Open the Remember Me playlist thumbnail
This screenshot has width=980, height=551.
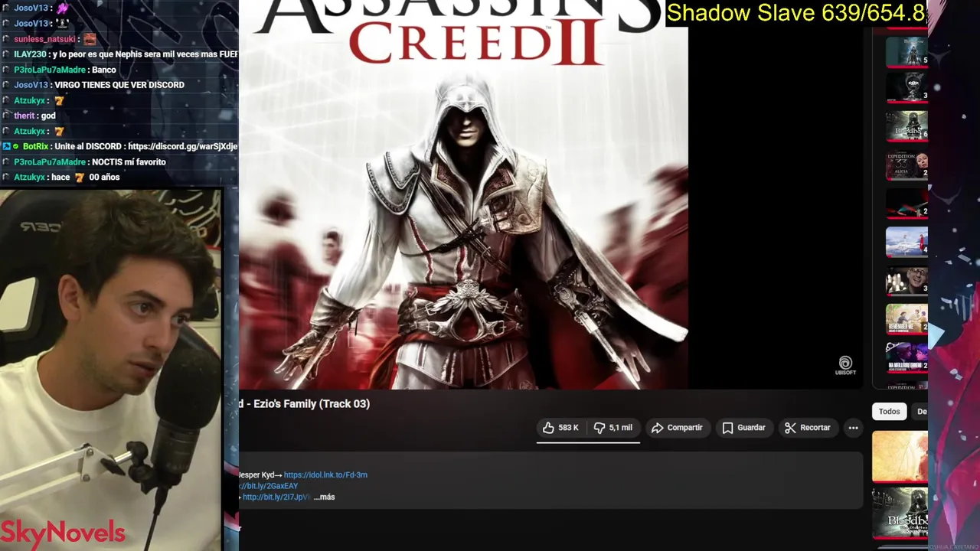tap(906, 320)
